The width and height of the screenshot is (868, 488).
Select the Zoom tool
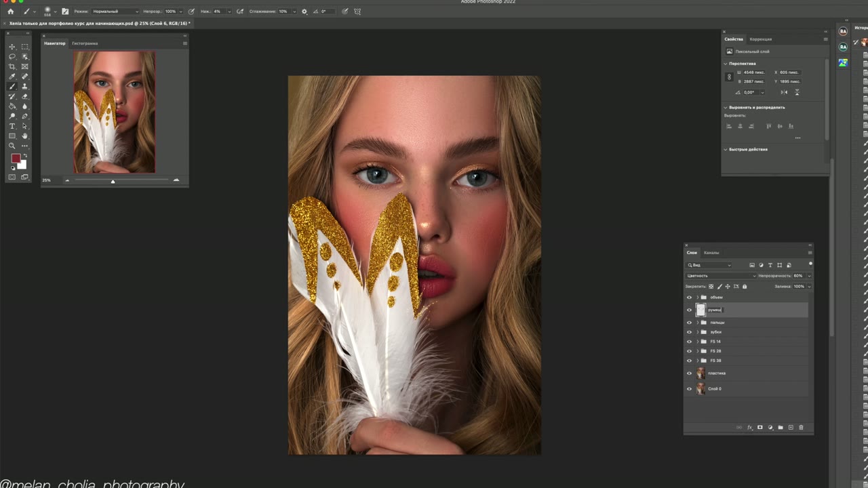pos(12,146)
